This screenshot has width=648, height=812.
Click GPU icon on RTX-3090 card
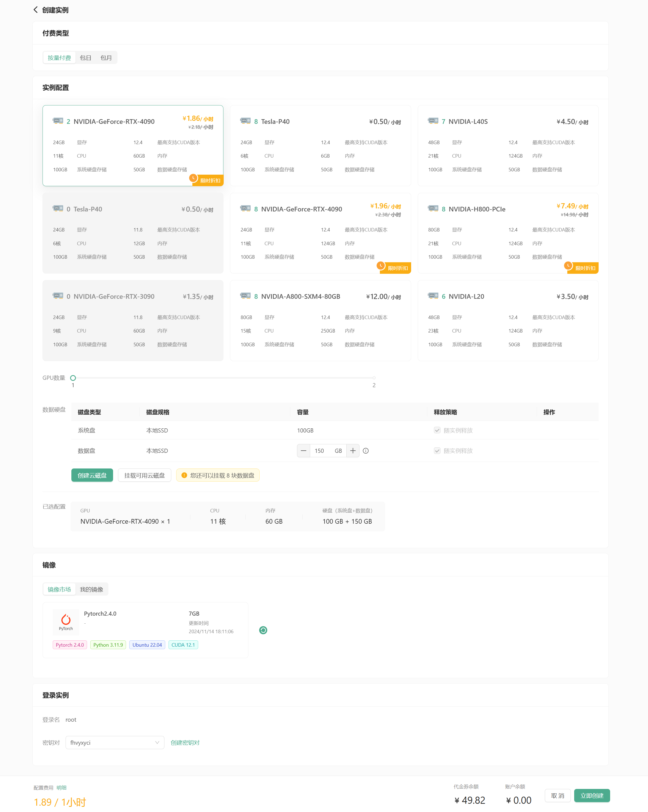pyautogui.click(x=58, y=296)
